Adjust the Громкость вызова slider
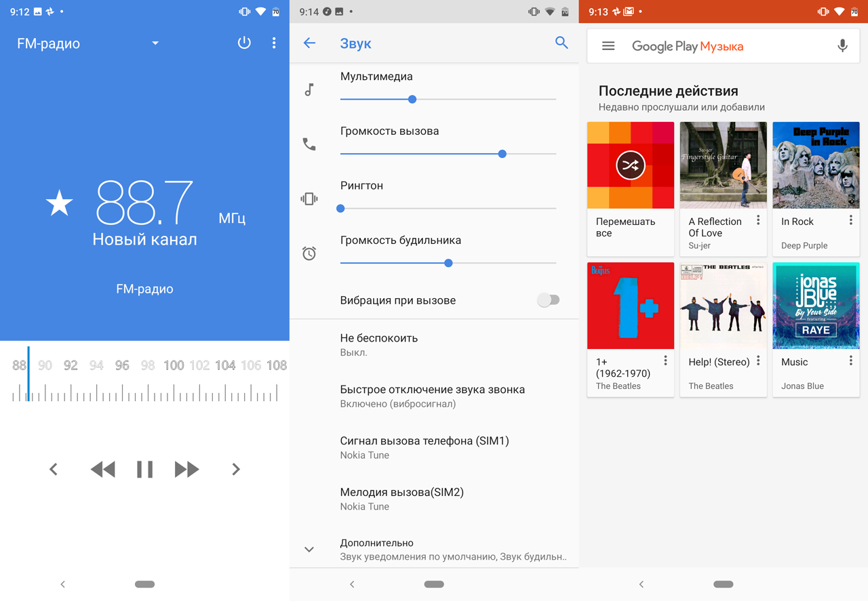Viewport: 868px width, 601px height. pyautogui.click(x=448, y=154)
